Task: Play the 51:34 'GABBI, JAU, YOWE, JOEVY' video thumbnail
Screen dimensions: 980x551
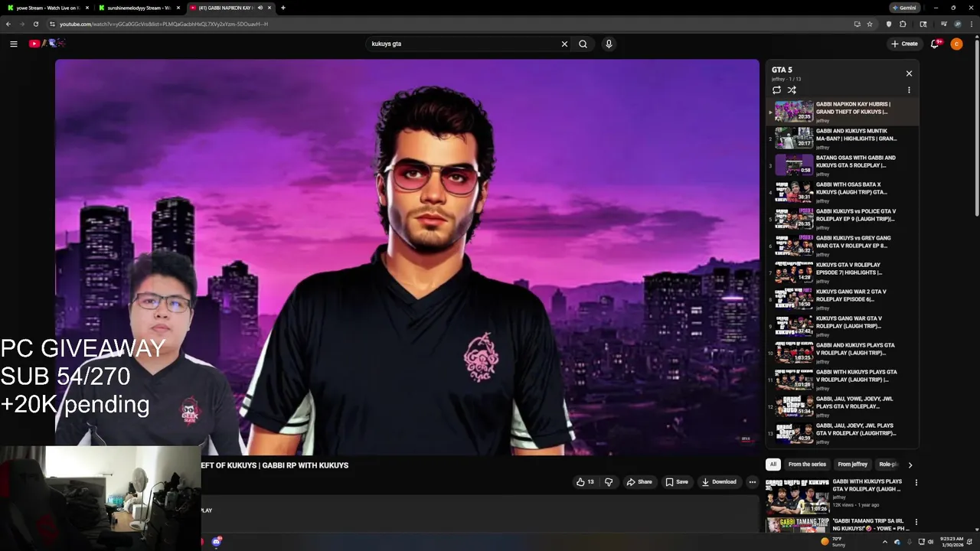Action: tap(794, 406)
